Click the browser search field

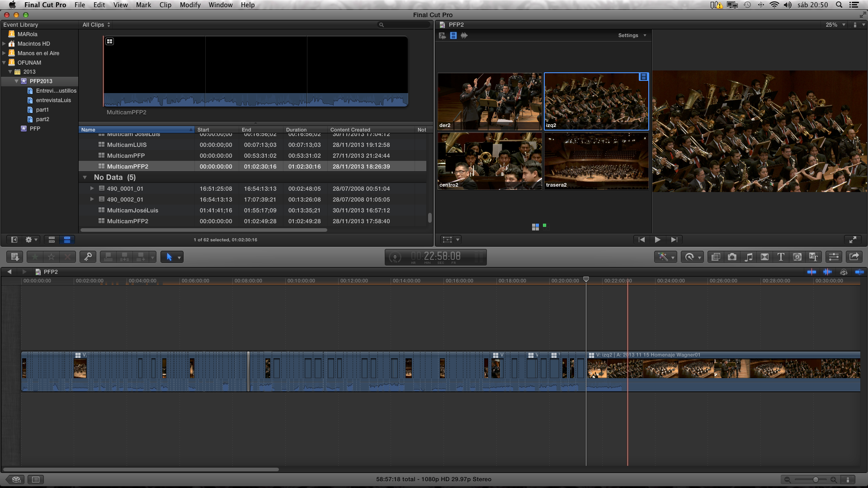pyautogui.click(x=404, y=25)
